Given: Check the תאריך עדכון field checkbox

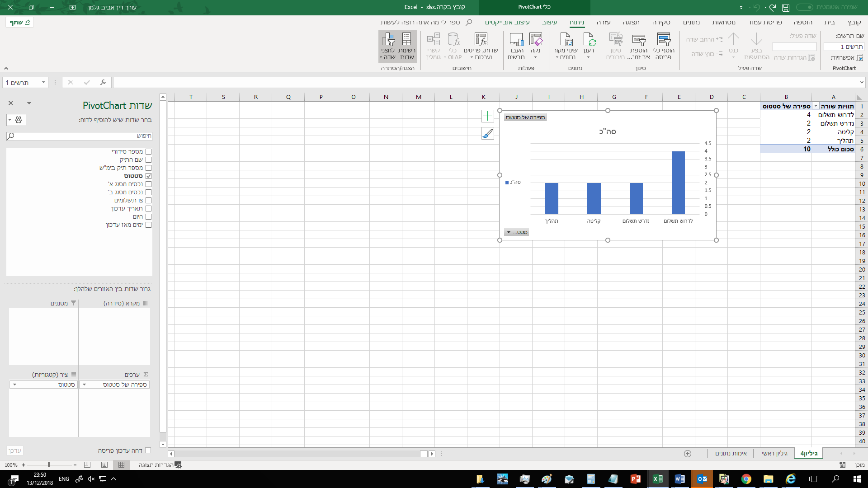Looking at the screenshot, I should [148, 209].
